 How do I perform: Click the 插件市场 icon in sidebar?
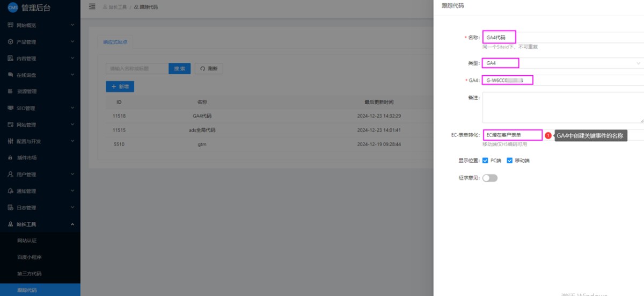[10, 158]
